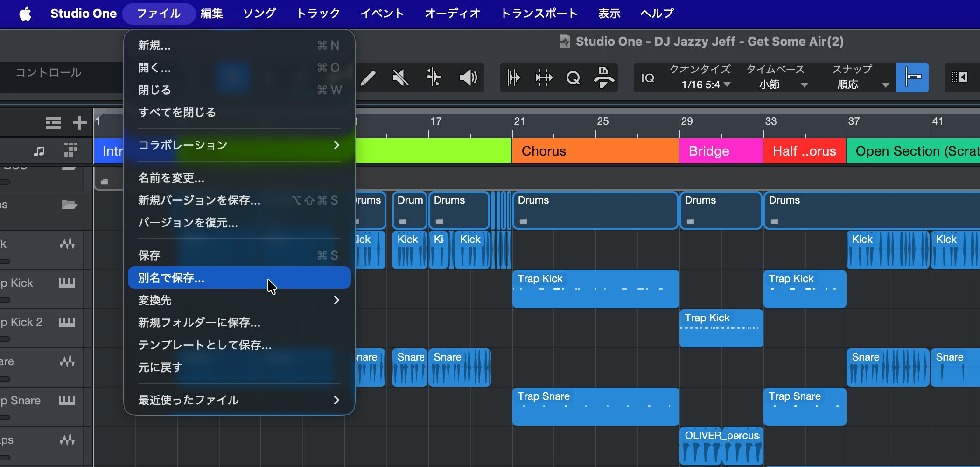This screenshot has width=980, height=467.
Task: Click テンプレートとして保存... menu entry
Action: pyautogui.click(x=205, y=345)
